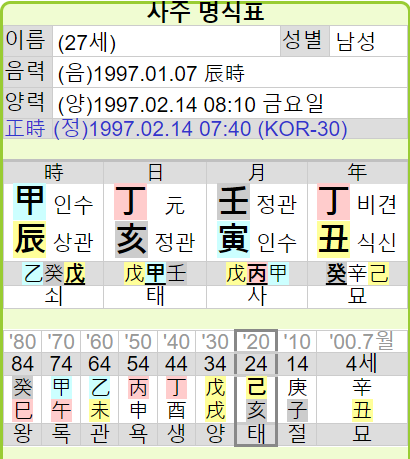This screenshot has width=410, height=459.
Task: Select the '10 decade cell
Action: [297, 342]
